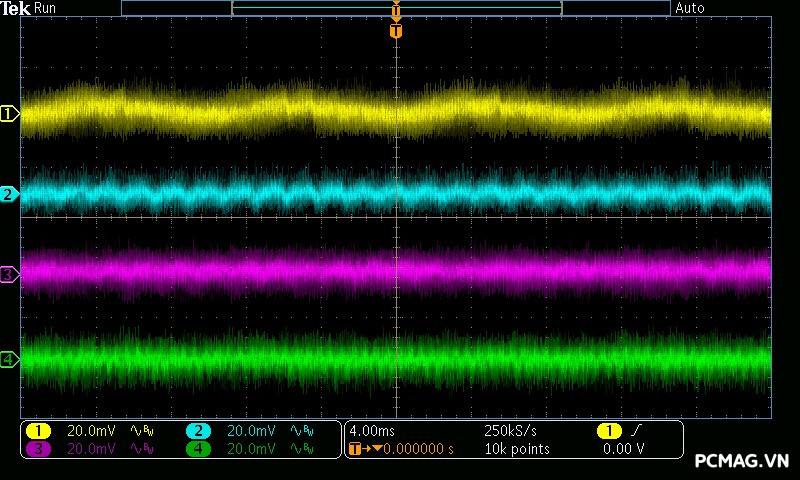Toggle the yellow channel 1 badge
The height and width of the screenshot is (480, 800).
click(x=38, y=431)
